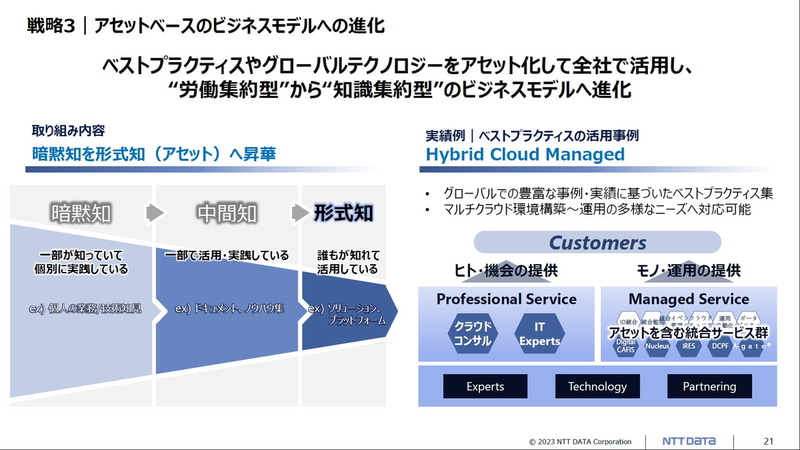Click the © 2023 NTT DATA Corporation copyright
This screenshot has height=450, width=800.
point(580,442)
